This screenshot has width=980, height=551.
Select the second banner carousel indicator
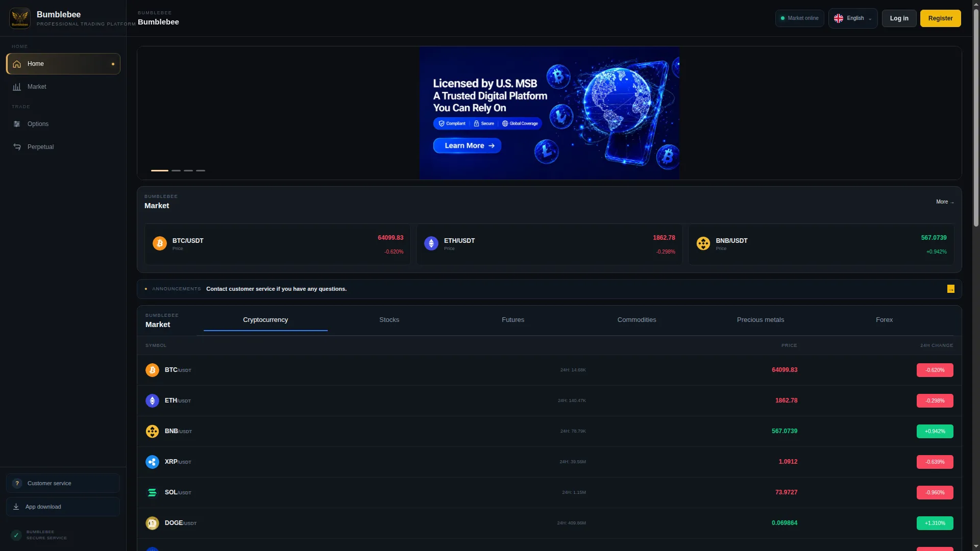(x=176, y=170)
